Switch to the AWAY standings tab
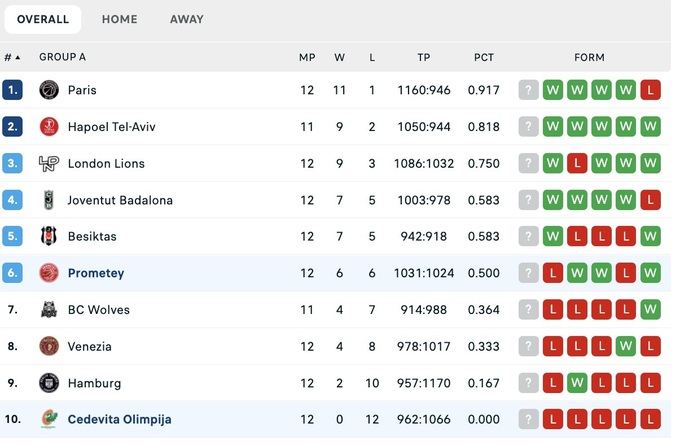680x445 pixels. pos(187,19)
